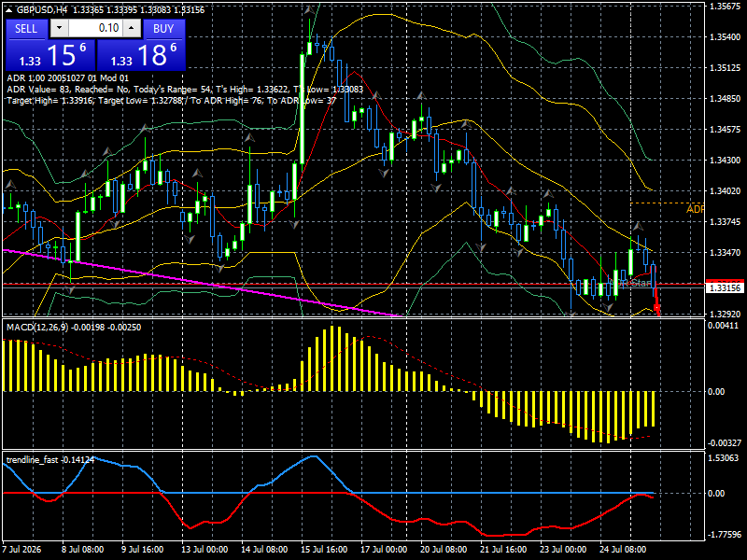
Task: Increase trade volume with the up arrow
Action: [x=132, y=28]
